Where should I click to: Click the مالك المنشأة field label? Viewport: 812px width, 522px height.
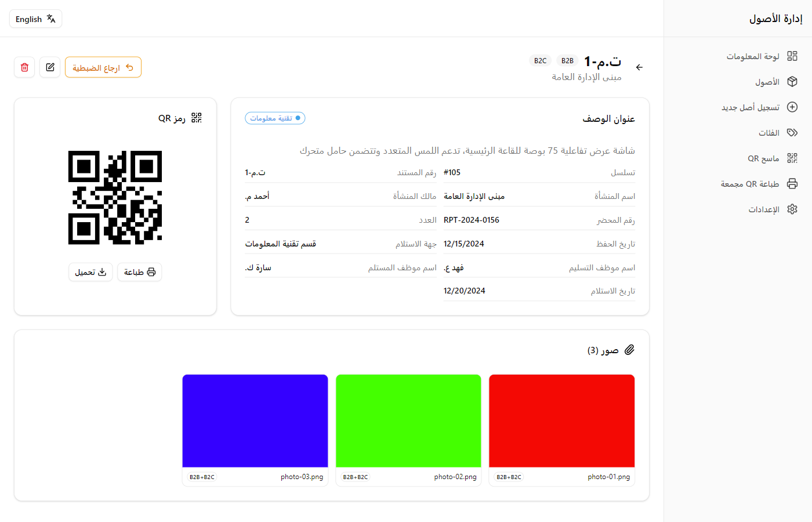pyautogui.click(x=415, y=196)
